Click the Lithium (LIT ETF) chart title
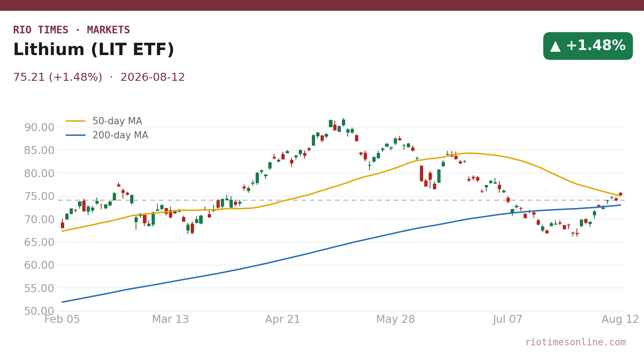 (x=94, y=50)
